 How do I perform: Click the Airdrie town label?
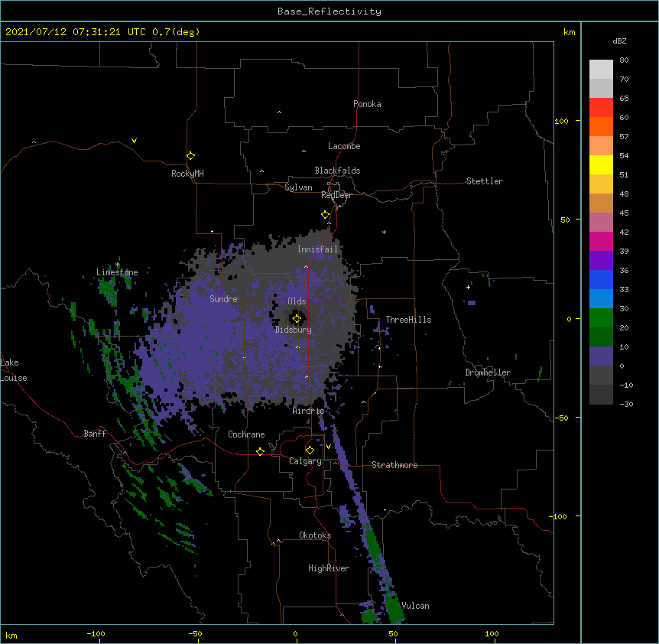tap(309, 411)
